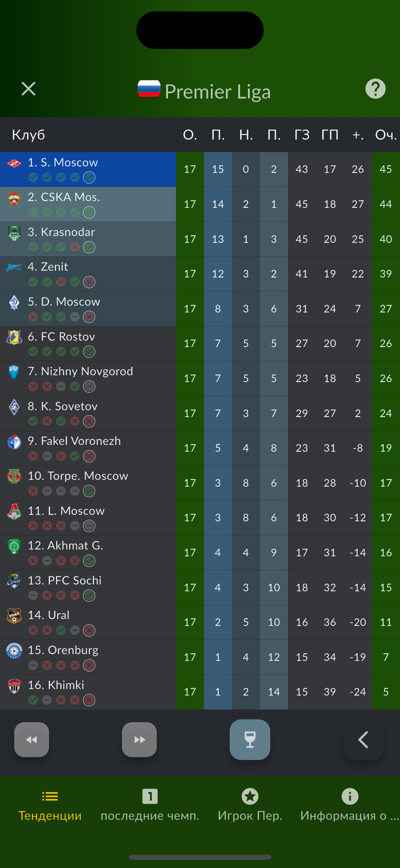Image resolution: width=400 pixels, height=868 pixels.
Task: Tap the Russian flag icon in the title
Action: click(x=149, y=89)
